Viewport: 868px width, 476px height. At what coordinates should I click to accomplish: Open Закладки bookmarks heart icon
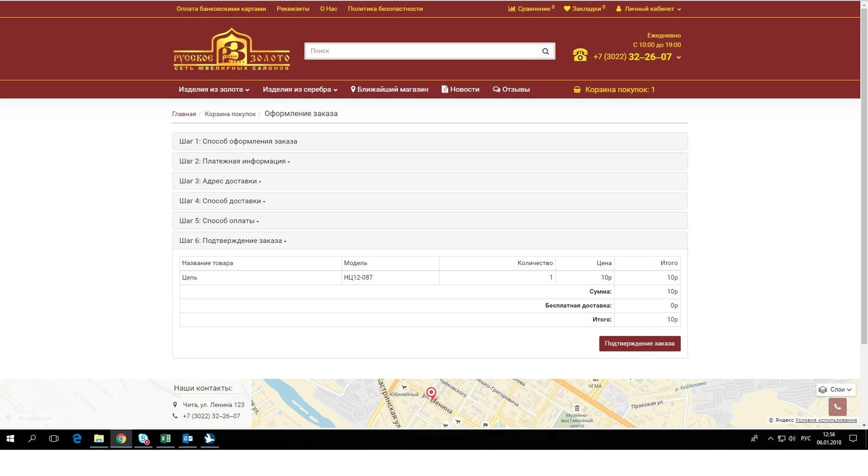(x=567, y=9)
